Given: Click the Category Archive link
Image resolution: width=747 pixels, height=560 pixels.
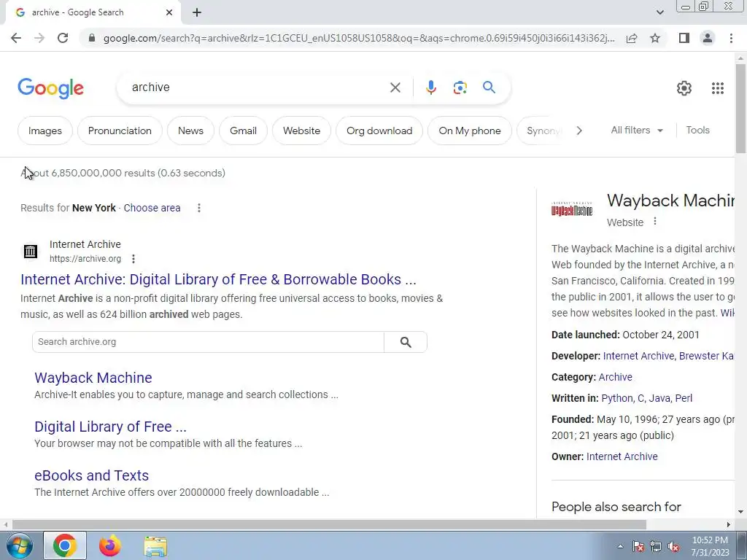Looking at the screenshot, I should (x=616, y=377).
